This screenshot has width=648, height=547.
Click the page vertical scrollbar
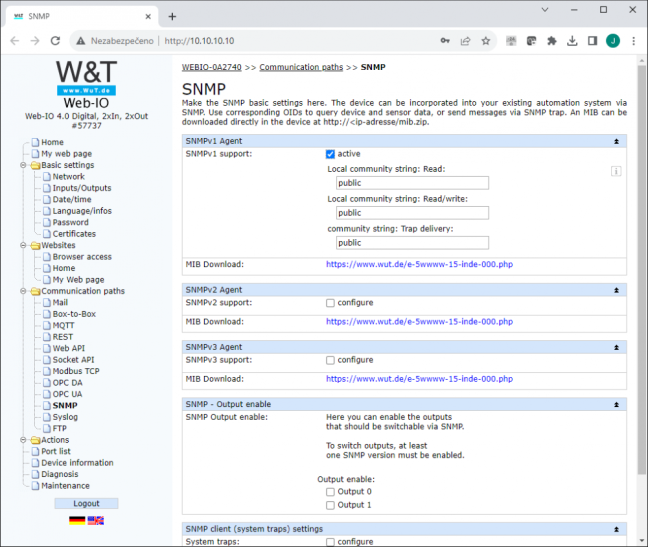[641, 269]
